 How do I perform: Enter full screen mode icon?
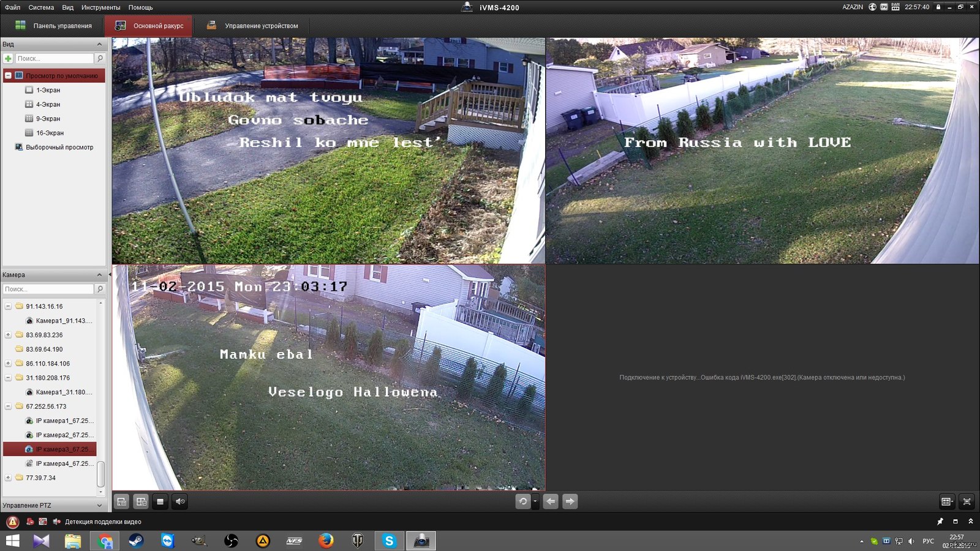967,501
